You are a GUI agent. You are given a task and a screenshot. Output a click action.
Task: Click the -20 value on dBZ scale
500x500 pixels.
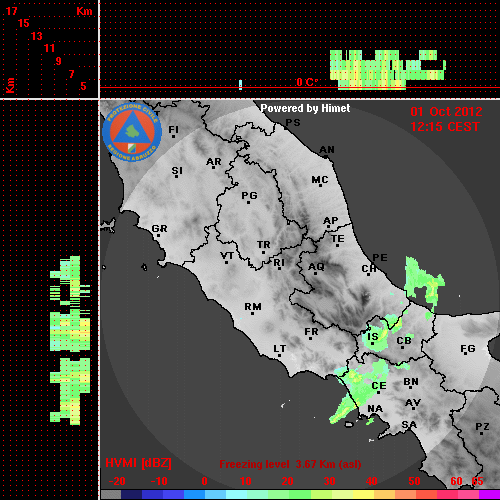(x=117, y=481)
